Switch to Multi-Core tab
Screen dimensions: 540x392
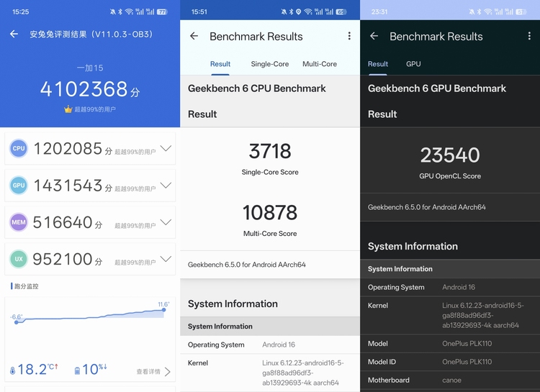pos(320,64)
